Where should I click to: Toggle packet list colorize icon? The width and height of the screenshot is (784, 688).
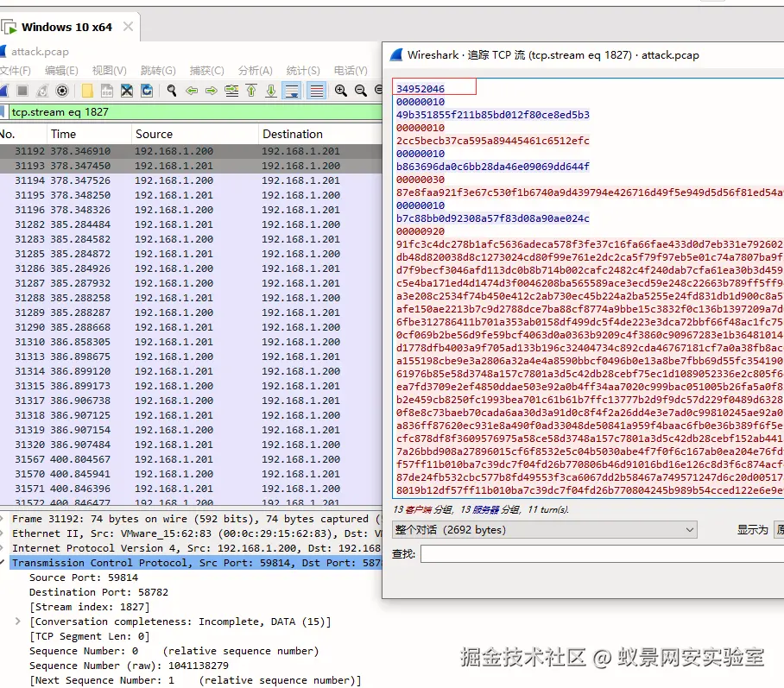(x=317, y=91)
